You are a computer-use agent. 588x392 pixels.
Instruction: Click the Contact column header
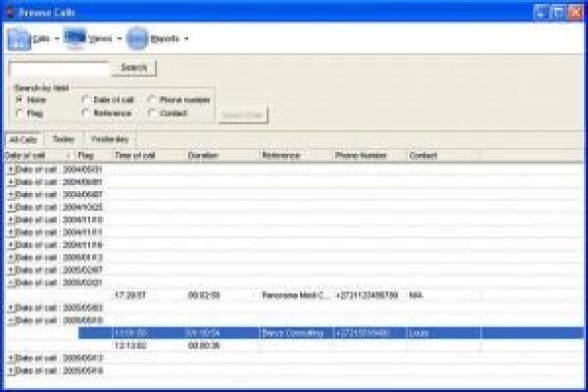(x=444, y=155)
